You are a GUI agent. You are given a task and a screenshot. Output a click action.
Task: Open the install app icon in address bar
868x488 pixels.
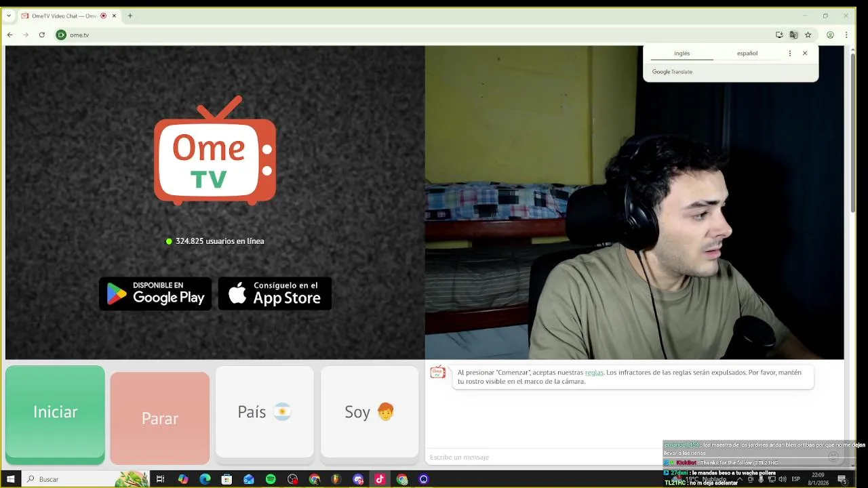coord(779,35)
